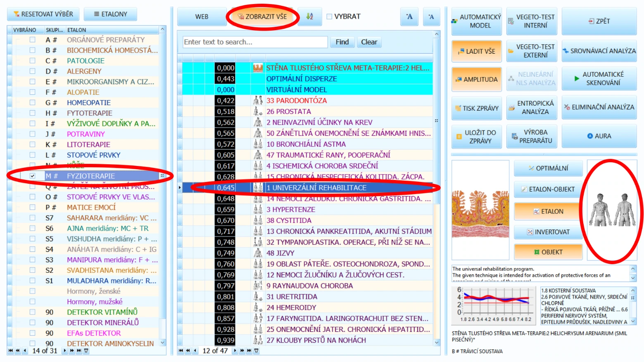Start Automatické skenování
The image size is (644, 362).
[x=599, y=78]
